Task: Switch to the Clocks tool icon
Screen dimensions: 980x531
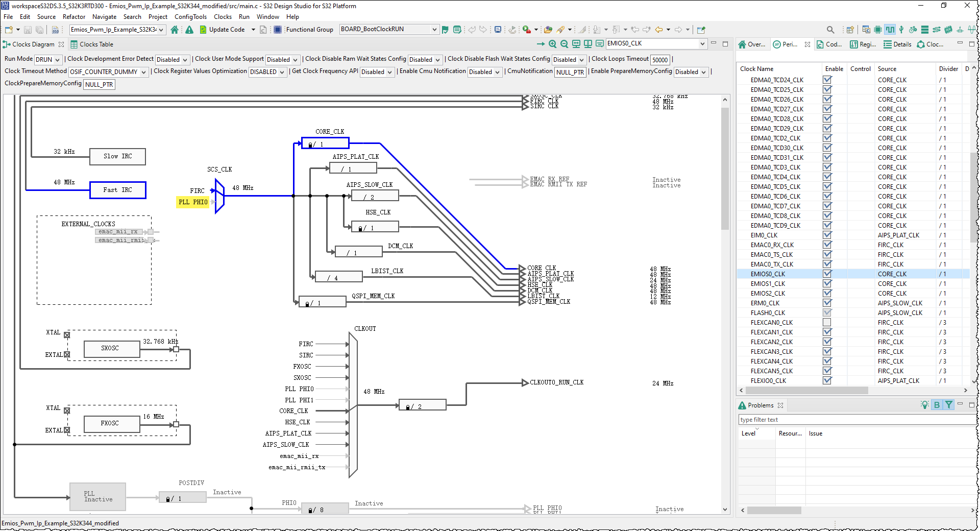Action: point(890,30)
